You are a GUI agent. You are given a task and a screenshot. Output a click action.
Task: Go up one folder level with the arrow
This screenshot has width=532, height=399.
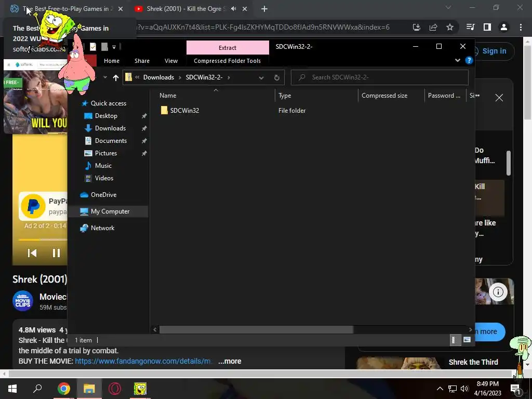point(116,78)
